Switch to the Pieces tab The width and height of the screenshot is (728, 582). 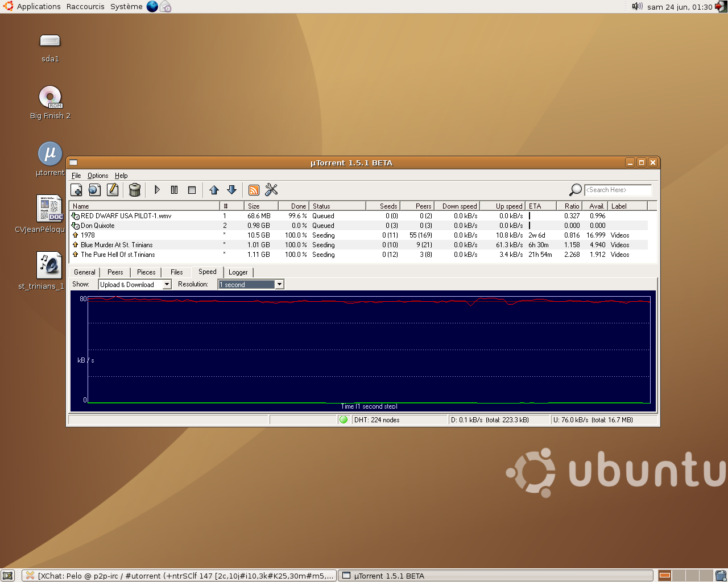point(146,272)
